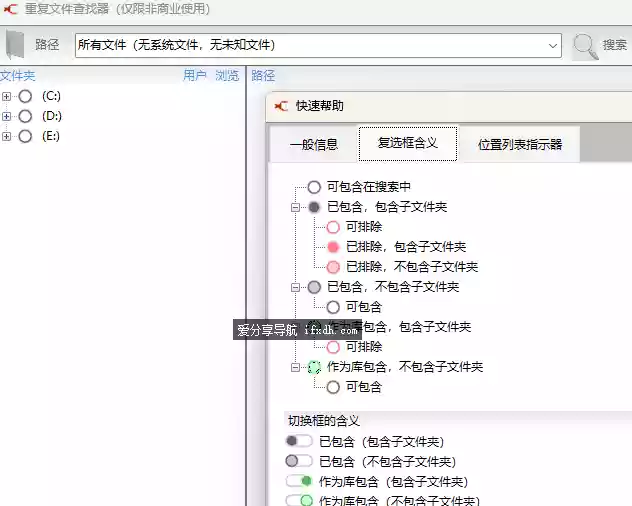Collapse the 已包含，不包含子文件夹 node
This screenshot has height=506, width=632.
click(295, 287)
